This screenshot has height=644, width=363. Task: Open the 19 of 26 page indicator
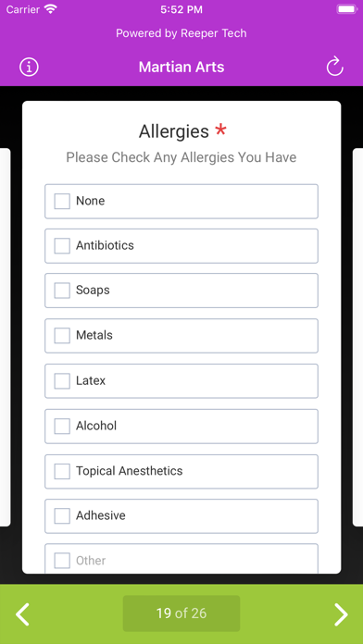coord(181,613)
